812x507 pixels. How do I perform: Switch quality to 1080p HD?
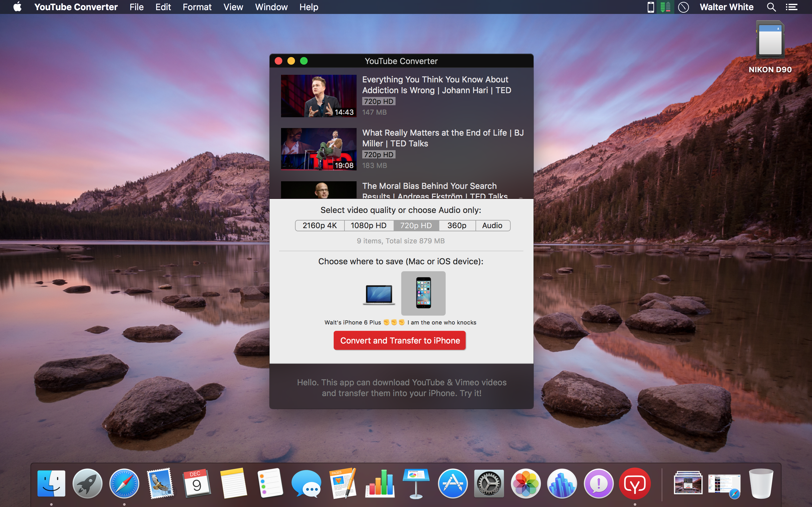point(369,225)
